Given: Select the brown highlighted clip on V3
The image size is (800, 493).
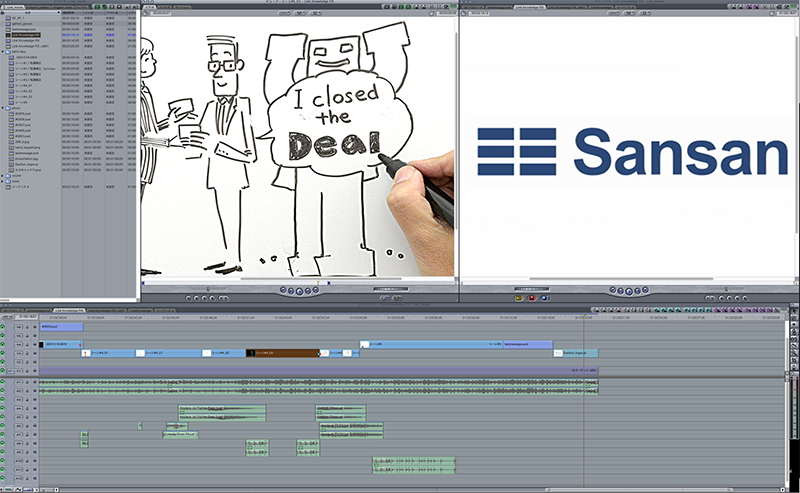Looking at the screenshot, I should pos(283,353).
